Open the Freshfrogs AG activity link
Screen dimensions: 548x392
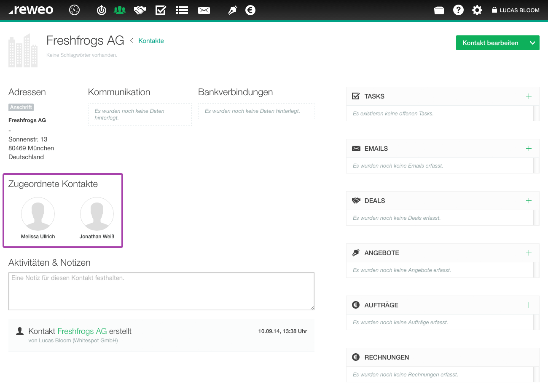(82, 331)
